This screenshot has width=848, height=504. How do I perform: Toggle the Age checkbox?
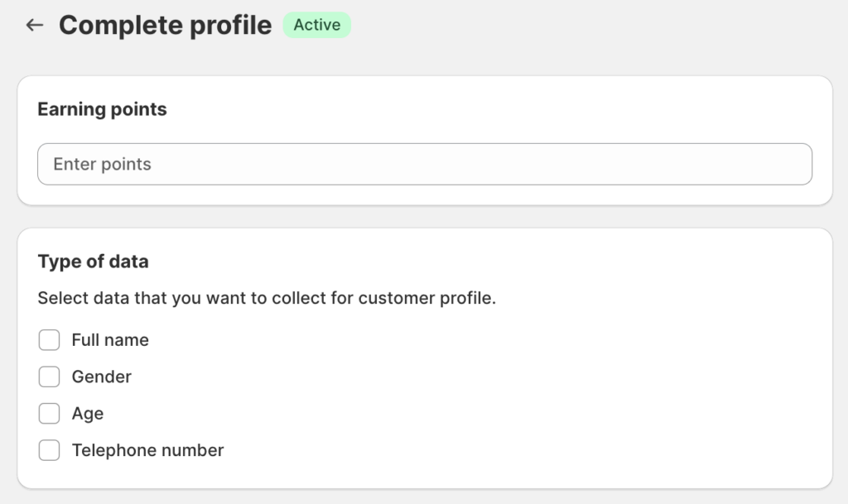pos(50,414)
